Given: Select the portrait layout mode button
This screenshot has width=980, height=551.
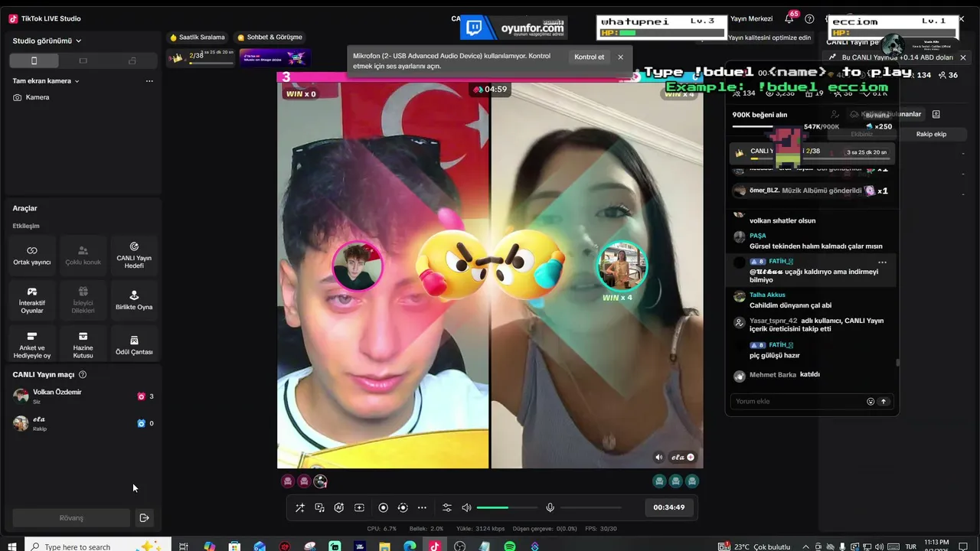Looking at the screenshot, I should (34, 60).
